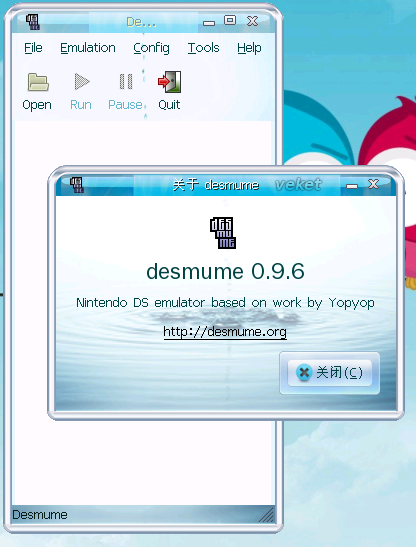416x547 pixels.
Task: Click the 'Desmume' status bar text
Action: point(39,515)
